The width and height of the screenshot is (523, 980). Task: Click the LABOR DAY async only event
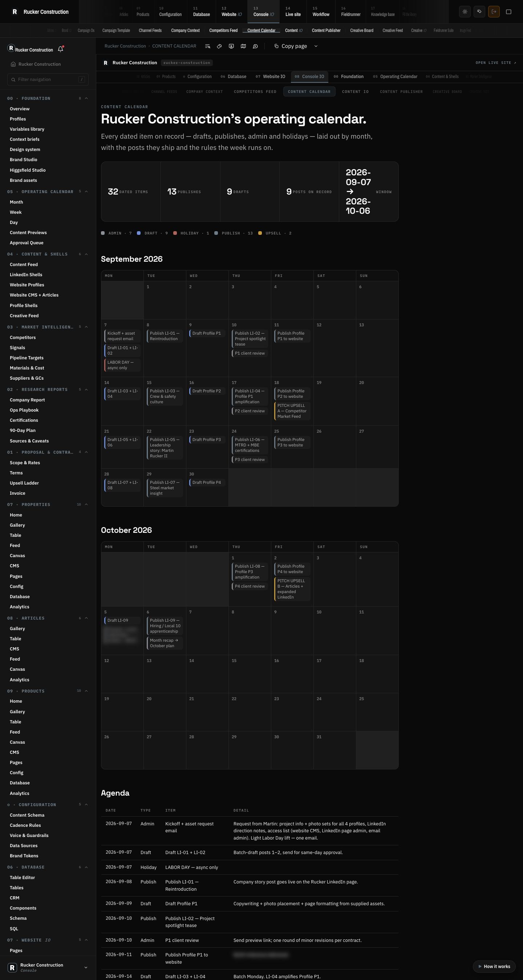click(122, 365)
